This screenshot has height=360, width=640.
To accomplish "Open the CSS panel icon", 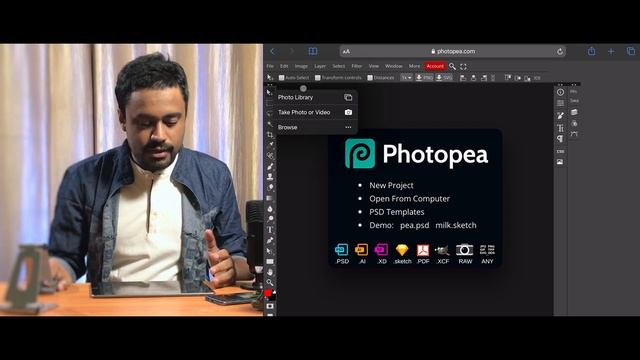I will tap(560, 151).
